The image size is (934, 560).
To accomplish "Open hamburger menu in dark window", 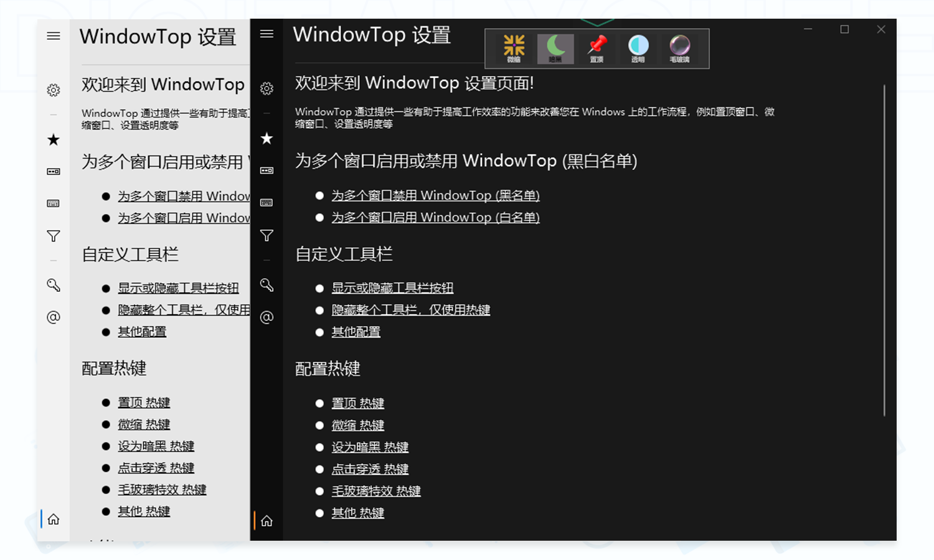I will pyautogui.click(x=267, y=34).
